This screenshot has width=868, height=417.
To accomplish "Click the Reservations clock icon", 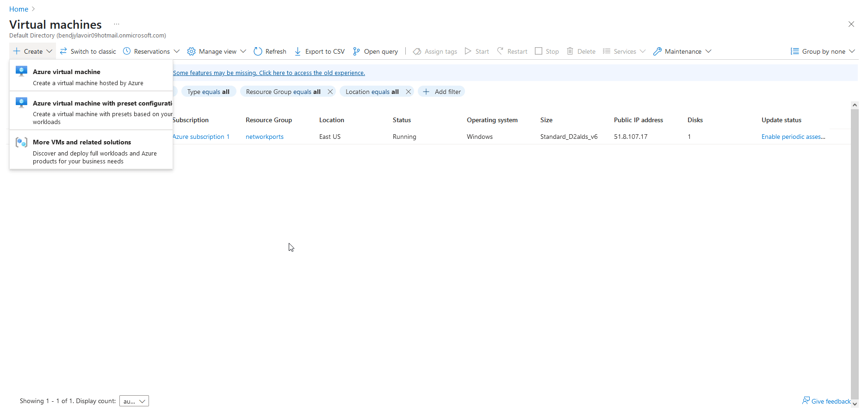I will [127, 51].
